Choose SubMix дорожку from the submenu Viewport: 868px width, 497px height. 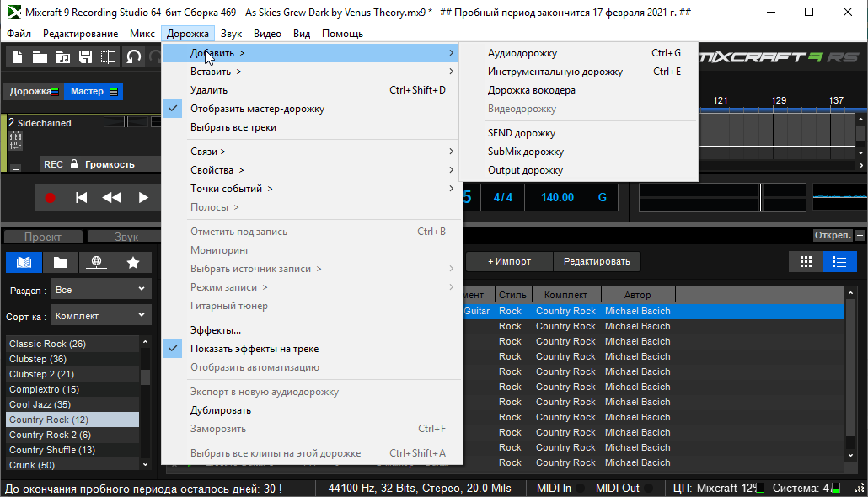pyautogui.click(x=578, y=152)
